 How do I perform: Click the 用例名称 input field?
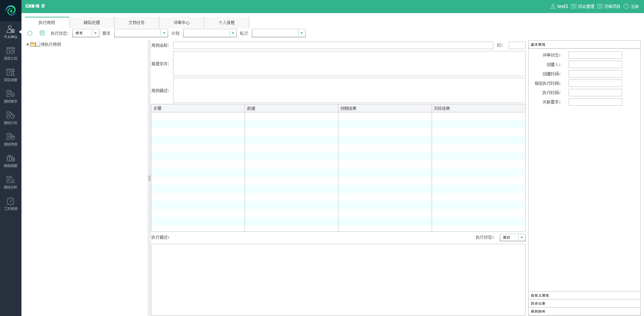coord(333,45)
